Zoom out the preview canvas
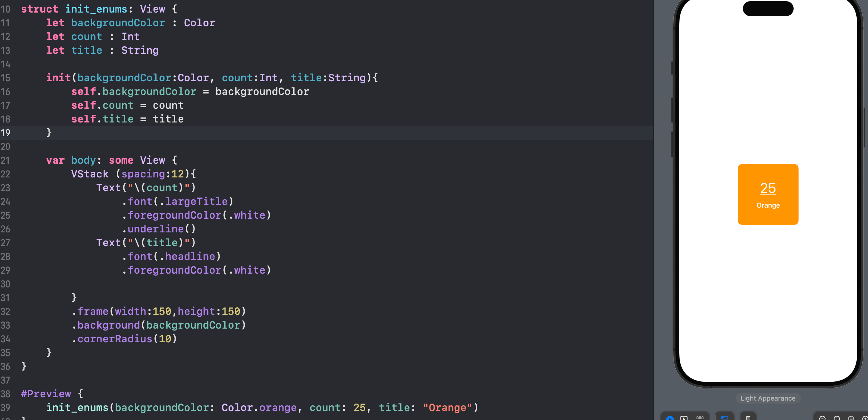Screen dimensions: 868x420 822,418
